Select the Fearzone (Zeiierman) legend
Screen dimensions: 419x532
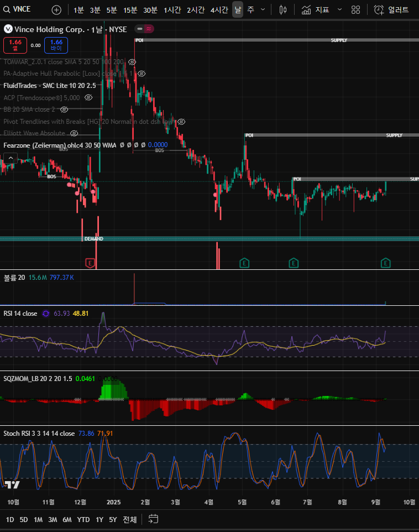pyautogui.click(x=60, y=145)
